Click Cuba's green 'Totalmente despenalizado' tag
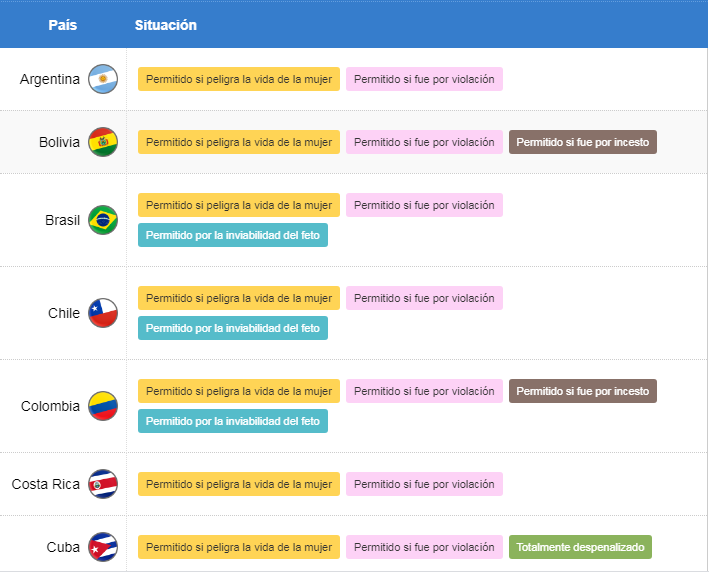Viewport: 709px width, 576px height. (x=580, y=547)
